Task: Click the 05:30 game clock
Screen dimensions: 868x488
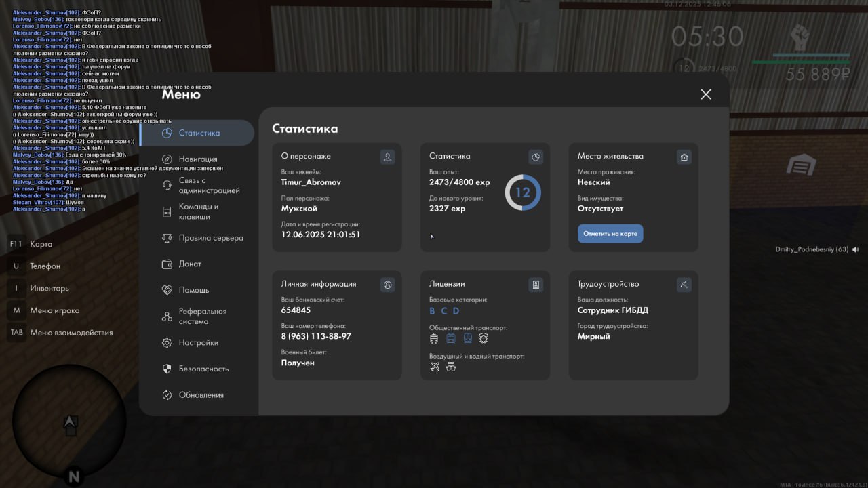Action: pos(708,37)
